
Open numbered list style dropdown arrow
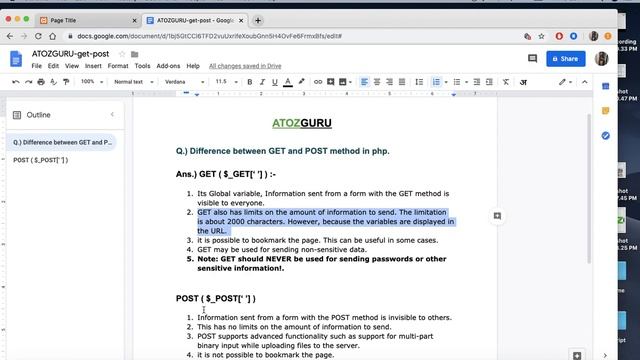[x=446, y=82]
